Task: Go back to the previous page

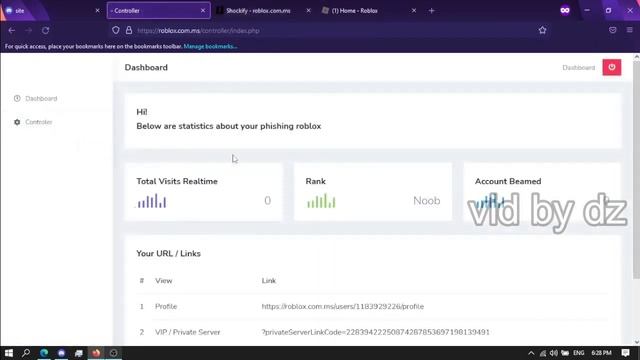Action: pyautogui.click(x=11, y=30)
